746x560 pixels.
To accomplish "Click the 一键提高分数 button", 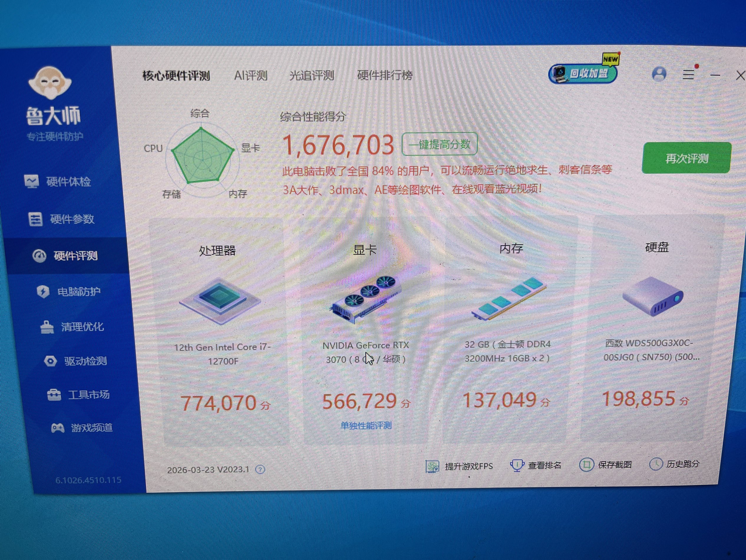I will (x=439, y=144).
